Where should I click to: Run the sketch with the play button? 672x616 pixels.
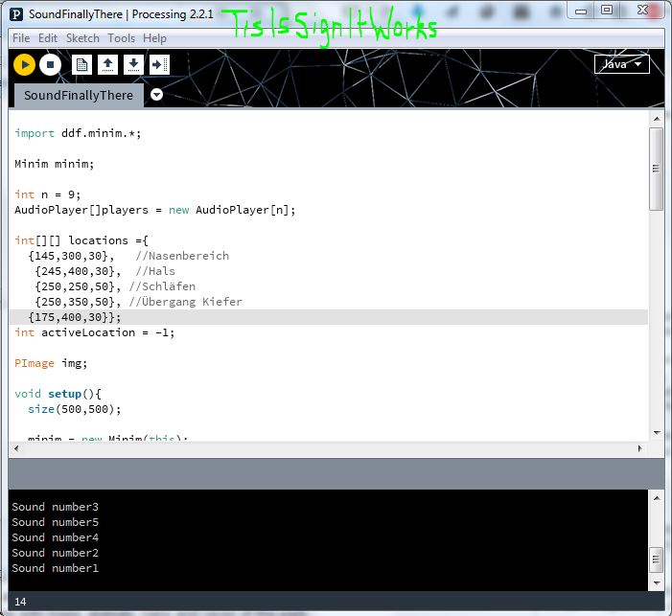(24, 64)
